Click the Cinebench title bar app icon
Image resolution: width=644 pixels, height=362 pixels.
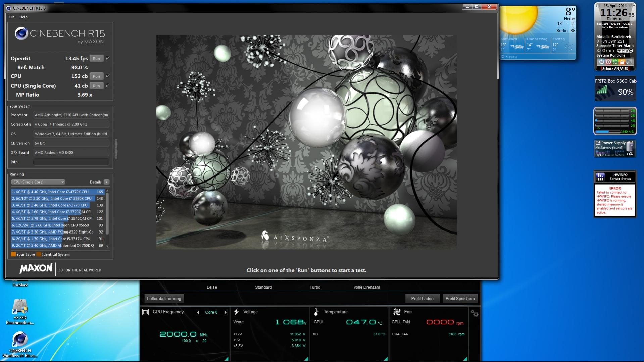tap(8, 8)
